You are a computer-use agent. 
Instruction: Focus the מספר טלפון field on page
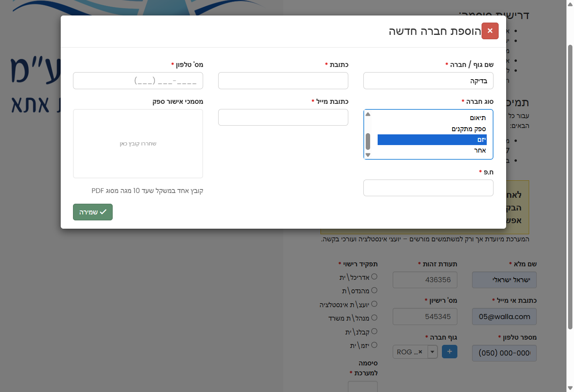tap(504, 353)
